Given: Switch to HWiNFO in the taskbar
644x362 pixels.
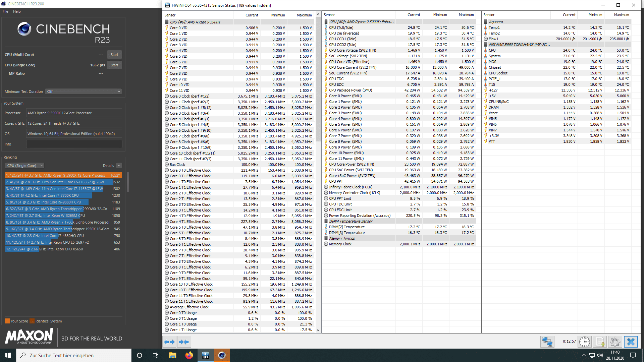Looking at the screenshot, I should (x=206, y=355).
